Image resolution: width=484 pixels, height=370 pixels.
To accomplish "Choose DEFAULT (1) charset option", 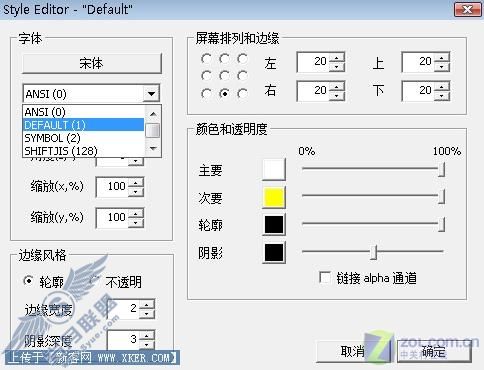I will click(x=84, y=125).
